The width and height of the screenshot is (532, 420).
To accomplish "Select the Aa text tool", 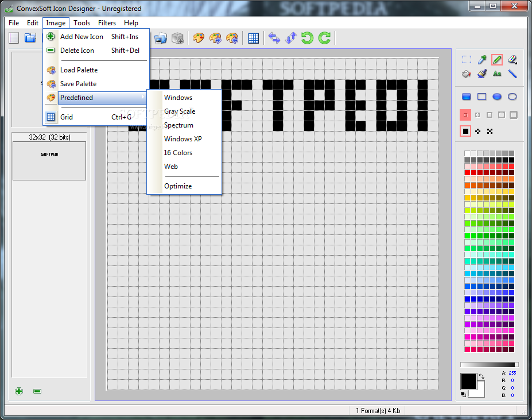I will [x=497, y=74].
